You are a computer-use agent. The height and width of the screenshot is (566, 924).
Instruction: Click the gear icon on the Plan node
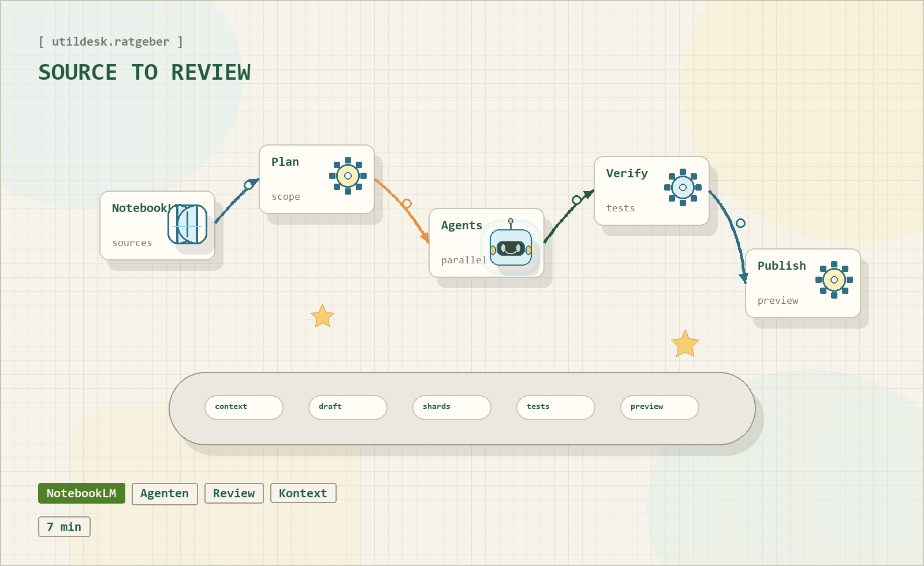(348, 176)
